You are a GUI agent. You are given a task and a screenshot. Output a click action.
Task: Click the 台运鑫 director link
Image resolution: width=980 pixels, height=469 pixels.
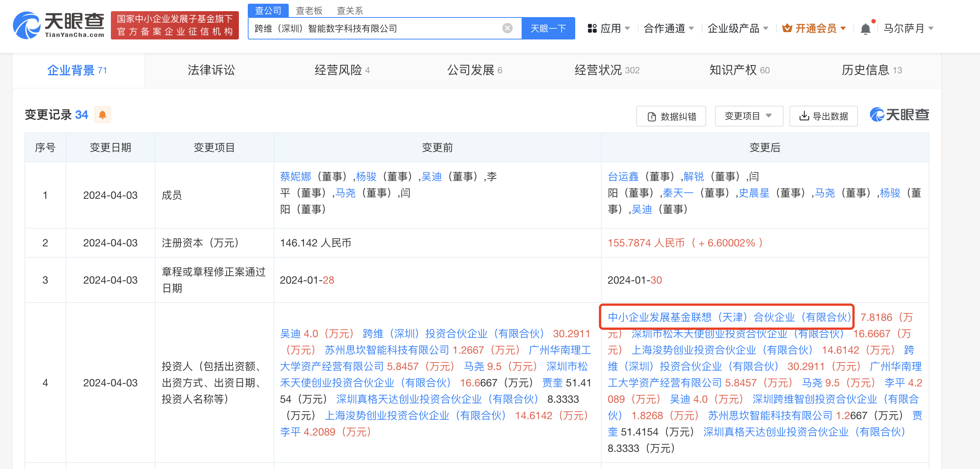[623, 176]
